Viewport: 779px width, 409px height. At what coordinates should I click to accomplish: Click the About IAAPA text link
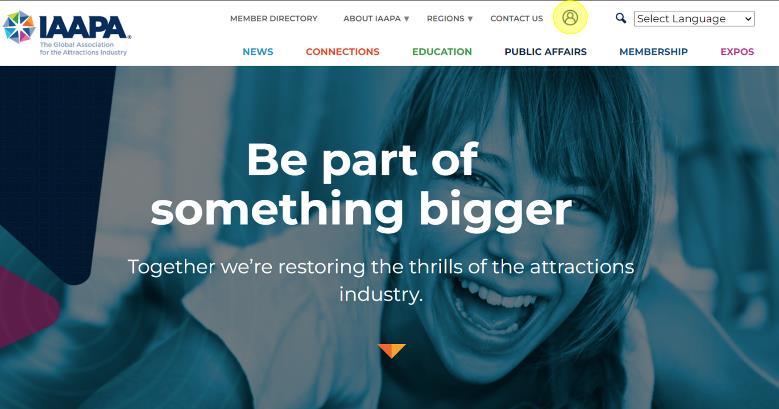pos(372,18)
